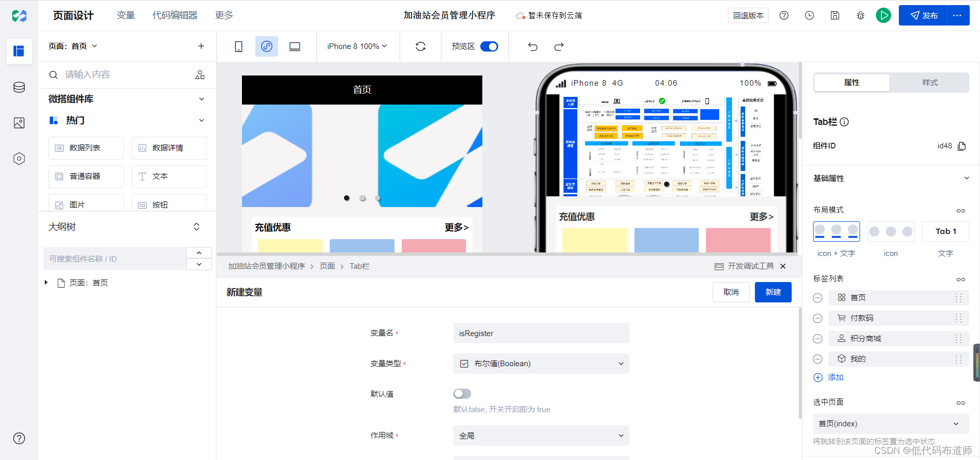
Task: Switch to desktop PC preview mode
Action: pos(295,46)
